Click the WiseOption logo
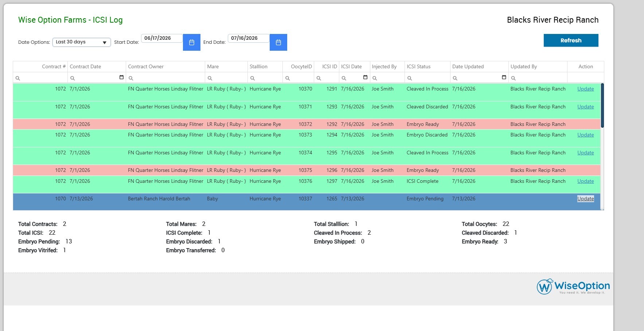The width and height of the screenshot is (644, 331). [x=573, y=287]
